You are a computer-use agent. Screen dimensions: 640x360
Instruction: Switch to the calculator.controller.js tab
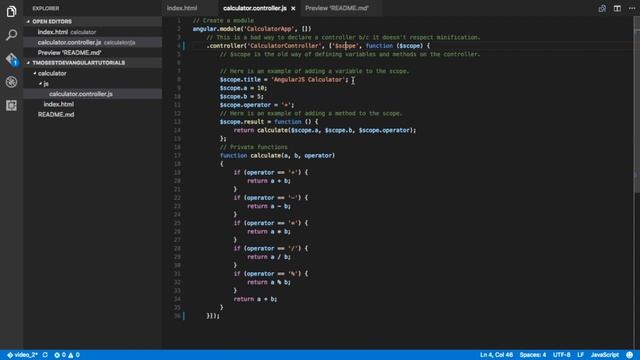[x=255, y=8]
